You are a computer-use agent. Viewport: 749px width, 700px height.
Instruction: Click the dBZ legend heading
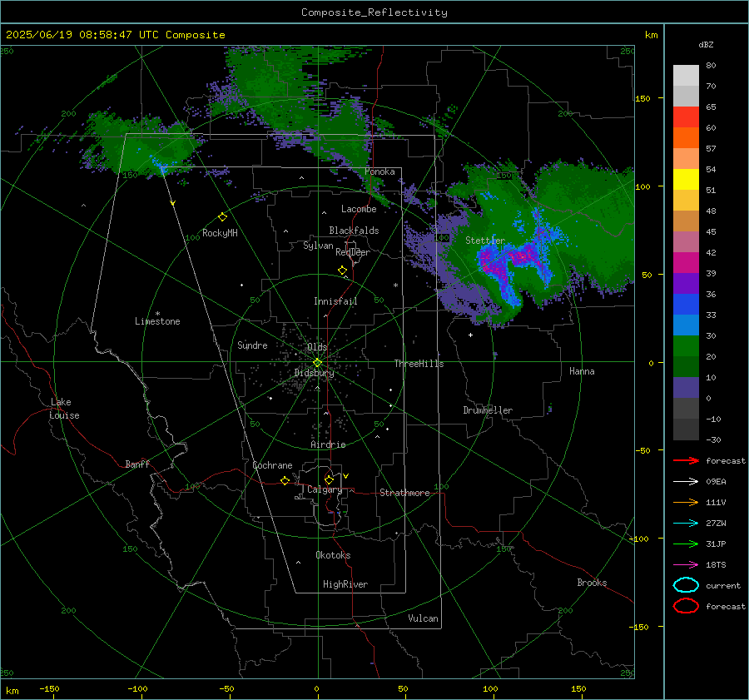click(x=706, y=44)
